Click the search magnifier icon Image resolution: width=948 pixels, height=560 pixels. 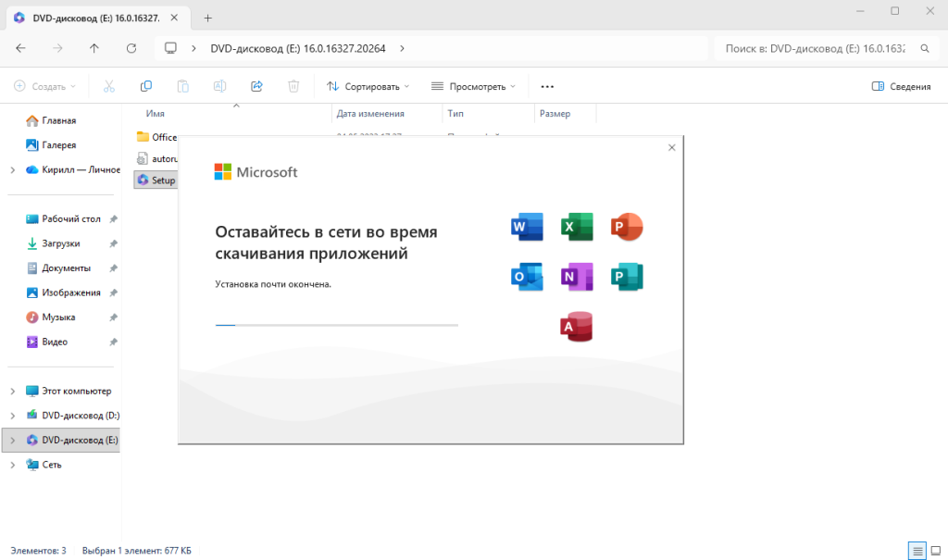coord(925,48)
